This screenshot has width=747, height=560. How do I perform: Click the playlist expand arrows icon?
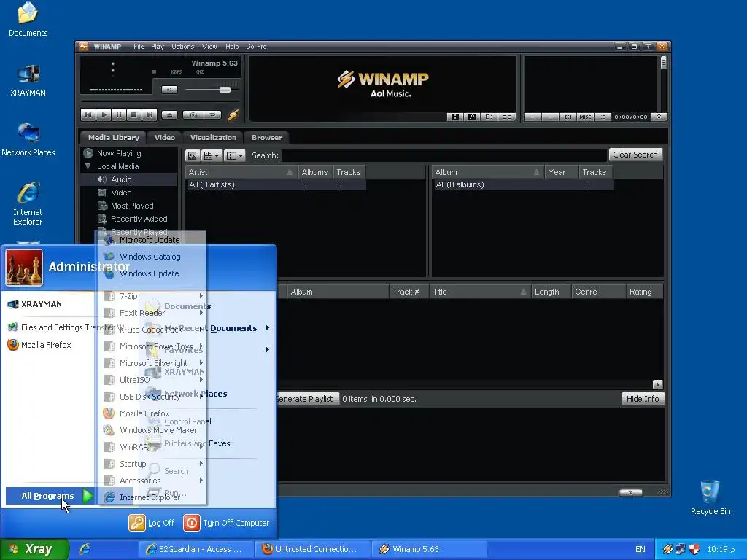coord(659,117)
